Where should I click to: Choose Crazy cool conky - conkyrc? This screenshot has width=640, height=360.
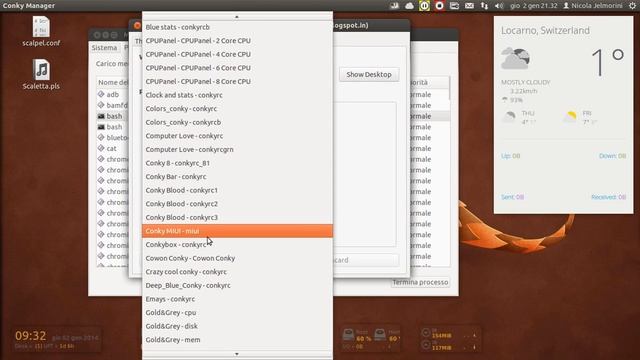tap(237, 272)
